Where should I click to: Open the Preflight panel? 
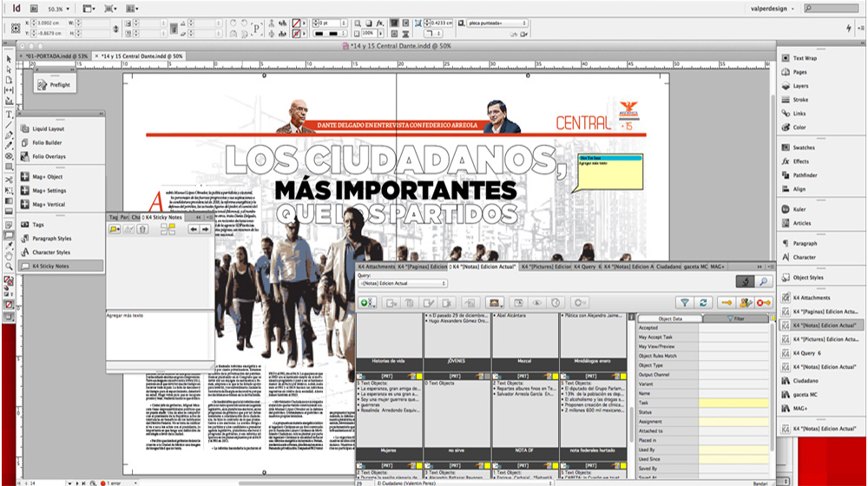click(x=54, y=84)
